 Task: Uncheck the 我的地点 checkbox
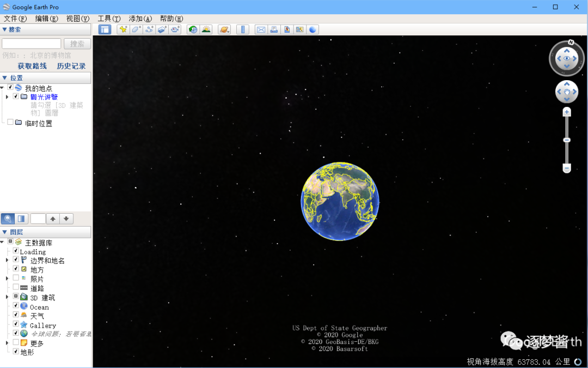[x=10, y=87]
